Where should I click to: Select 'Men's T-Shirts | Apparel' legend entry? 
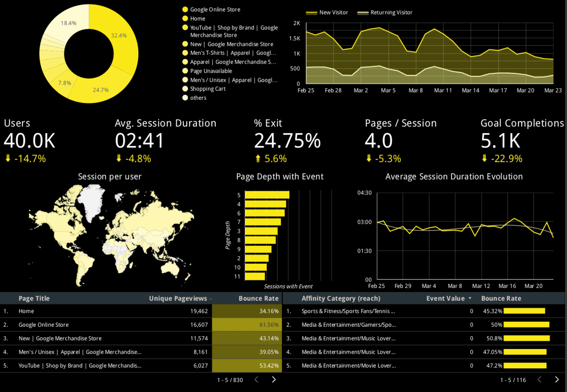click(x=233, y=53)
